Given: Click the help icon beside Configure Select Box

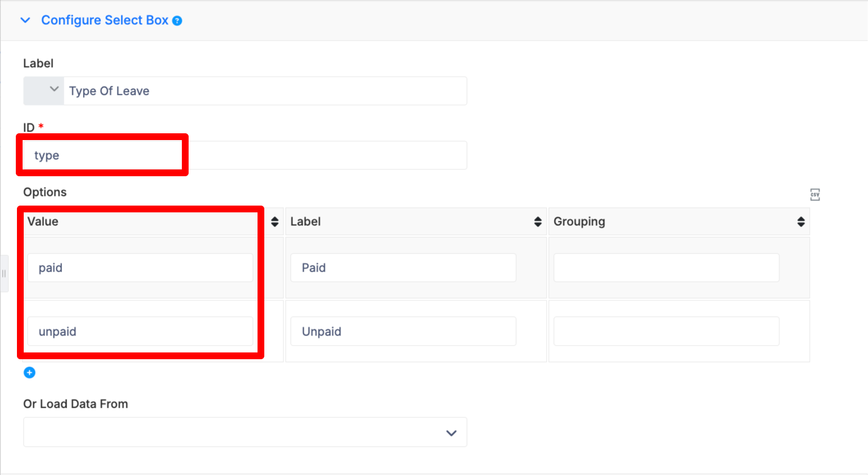Looking at the screenshot, I should [177, 21].
